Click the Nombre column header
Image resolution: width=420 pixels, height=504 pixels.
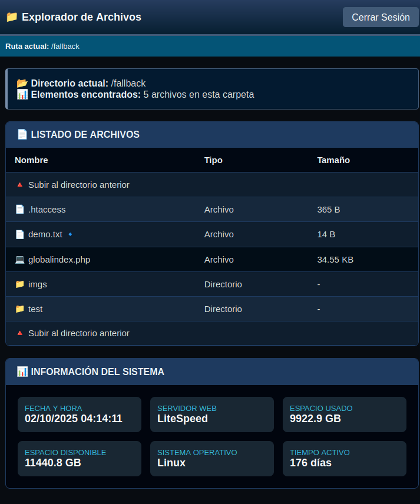tap(31, 160)
